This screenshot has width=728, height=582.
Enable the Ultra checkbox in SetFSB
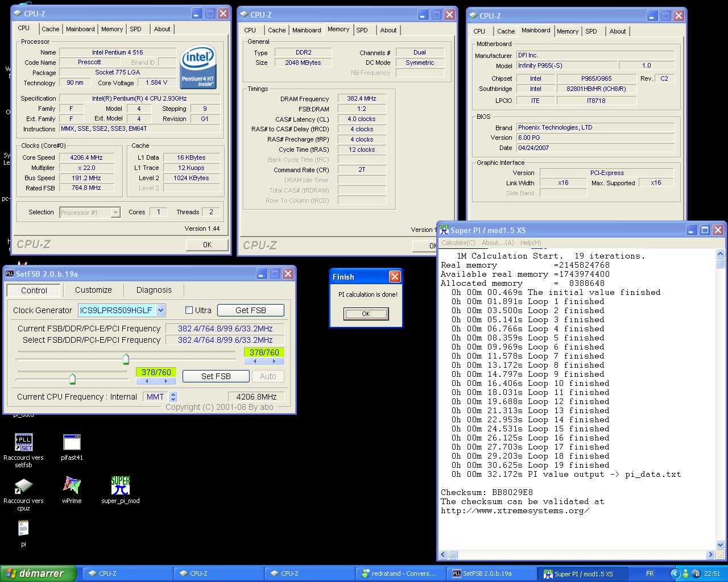pyautogui.click(x=189, y=310)
